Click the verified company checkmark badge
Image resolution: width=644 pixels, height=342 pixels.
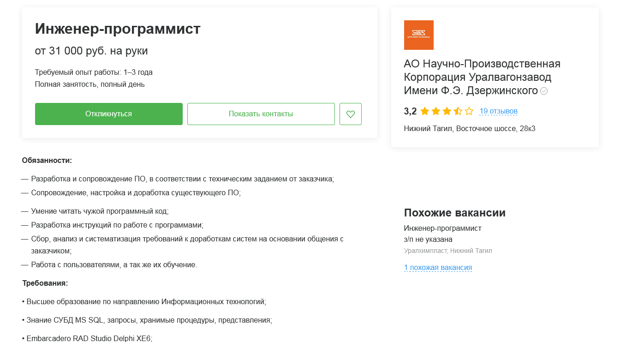point(544,91)
